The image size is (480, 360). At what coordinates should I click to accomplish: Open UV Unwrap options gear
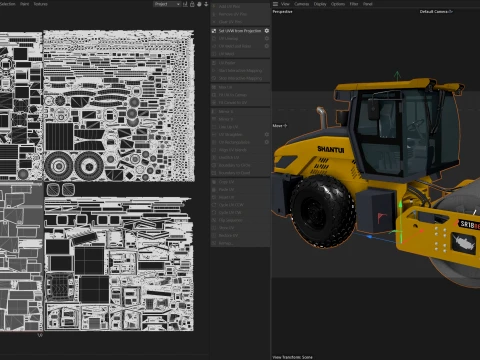[267, 39]
